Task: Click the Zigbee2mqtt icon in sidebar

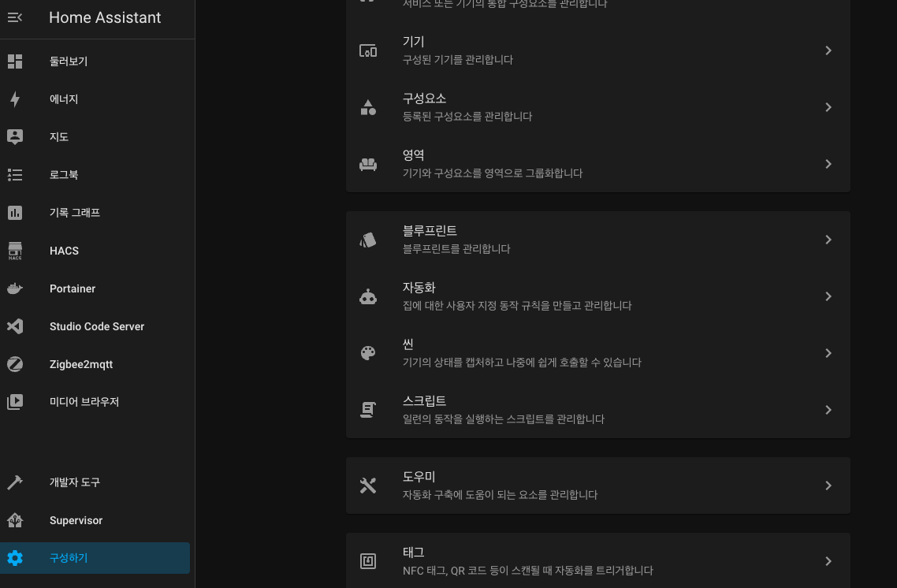Action: pos(15,364)
